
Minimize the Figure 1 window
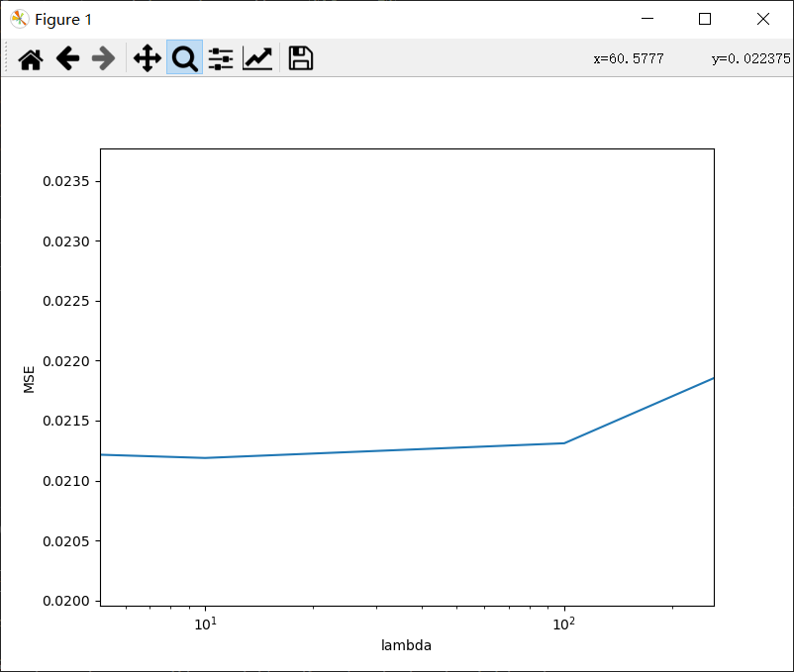(x=646, y=18)
